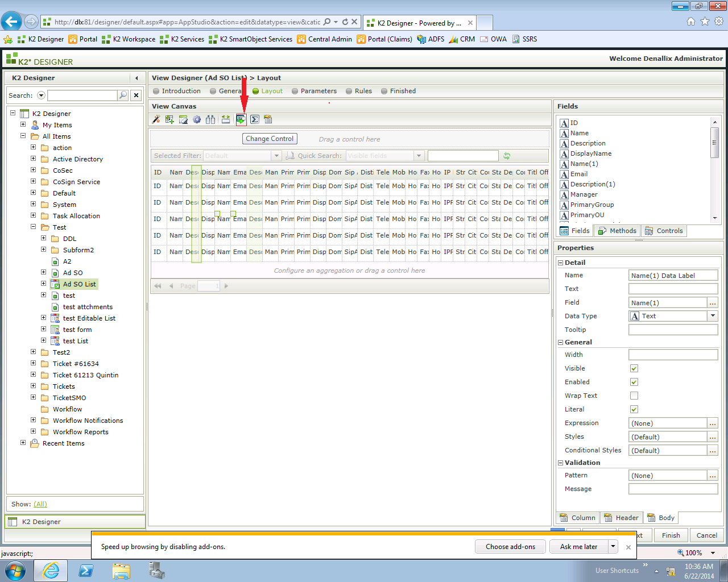This screenshot has height=582, width=728.
Task: Go back with the browser back arrow
Action: [x=11, y=22]
